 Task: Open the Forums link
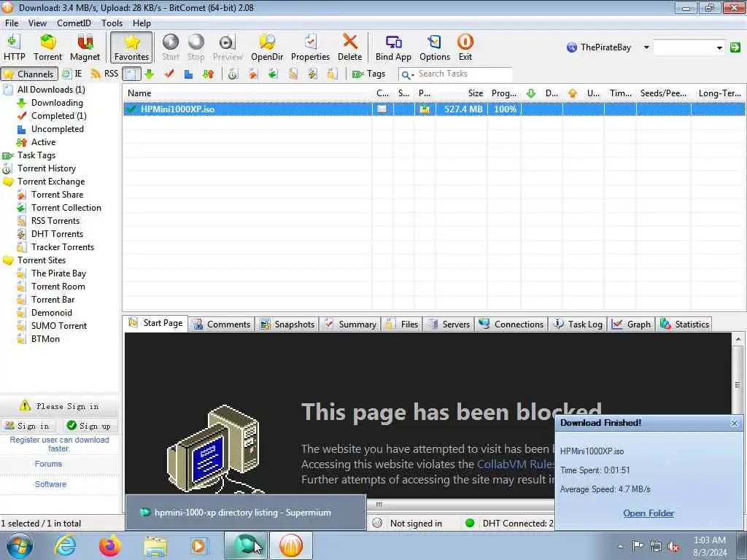coord(48,464)
